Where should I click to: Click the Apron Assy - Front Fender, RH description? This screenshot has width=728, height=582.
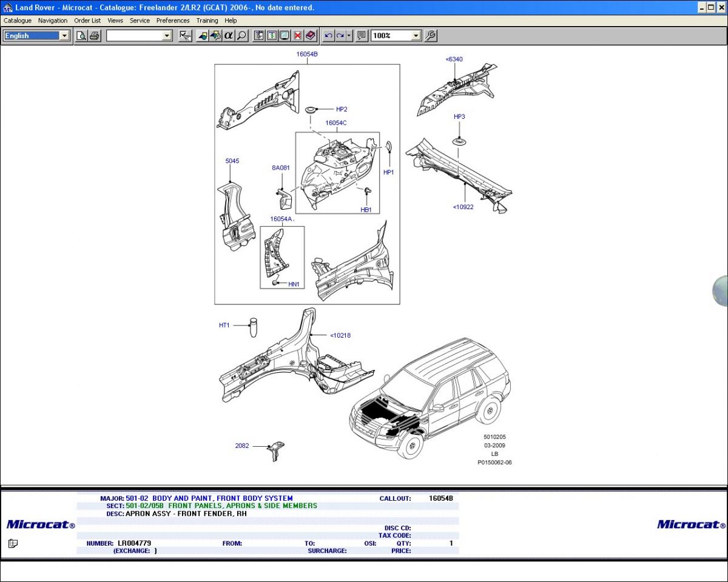(x=186, y=513)
